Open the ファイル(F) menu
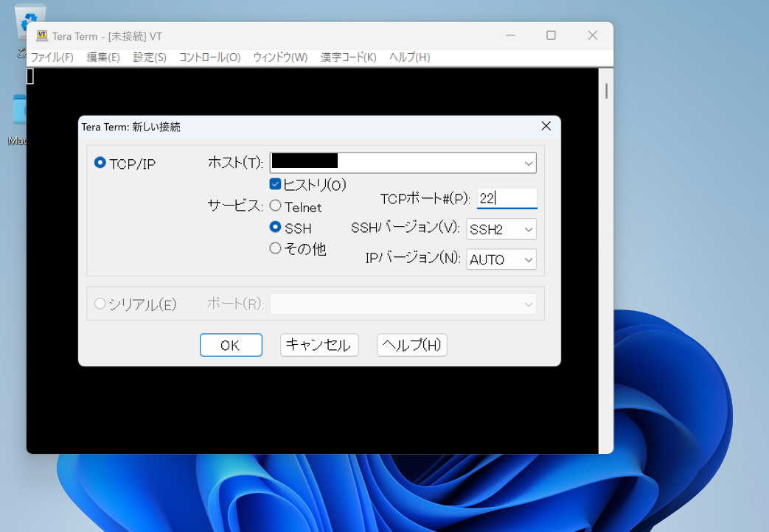 [52, 57]
